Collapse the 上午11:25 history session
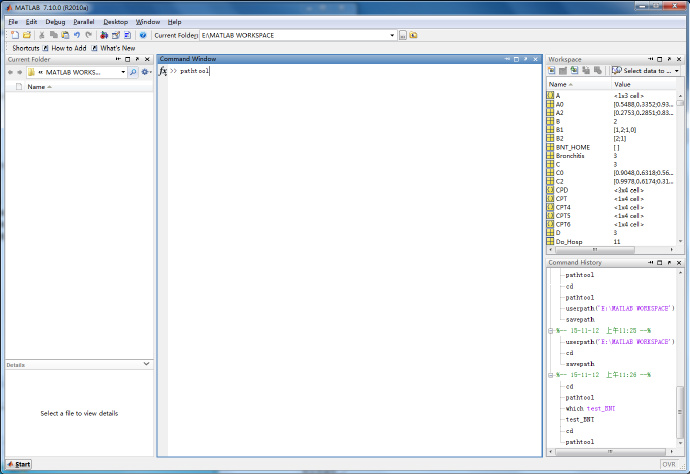Image resolution: width=690 pixels, height=474 pixels. coord(550,331)
